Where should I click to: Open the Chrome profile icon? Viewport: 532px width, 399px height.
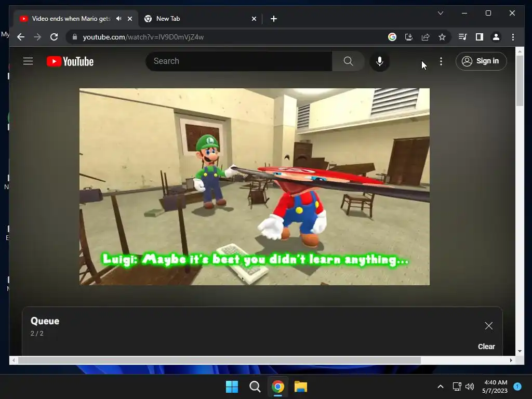point(496,37)
